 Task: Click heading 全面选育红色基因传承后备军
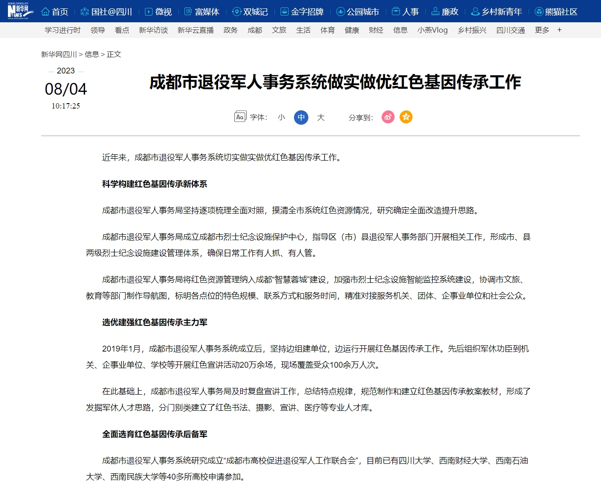tap(154, 434)
